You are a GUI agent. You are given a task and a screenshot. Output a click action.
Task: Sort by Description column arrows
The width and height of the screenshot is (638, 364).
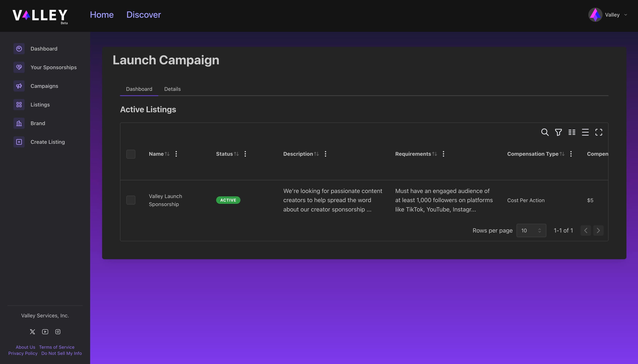tap(317, 154)
